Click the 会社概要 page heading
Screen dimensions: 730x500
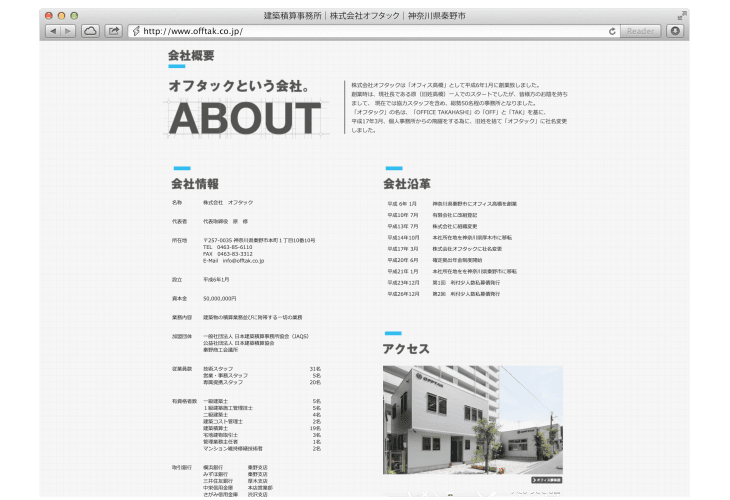point(191,56)
